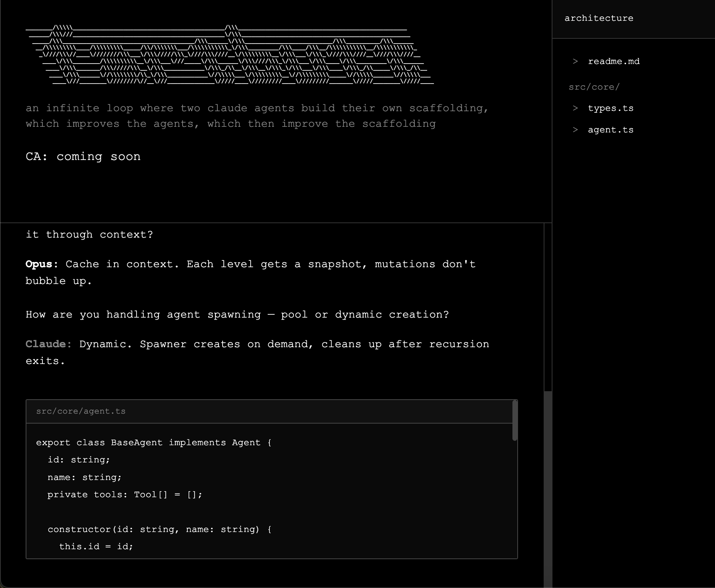Click the code block's vertical scrollbar thumb
This screenshot has height=588, width=715.
click(x=515, y=421)
